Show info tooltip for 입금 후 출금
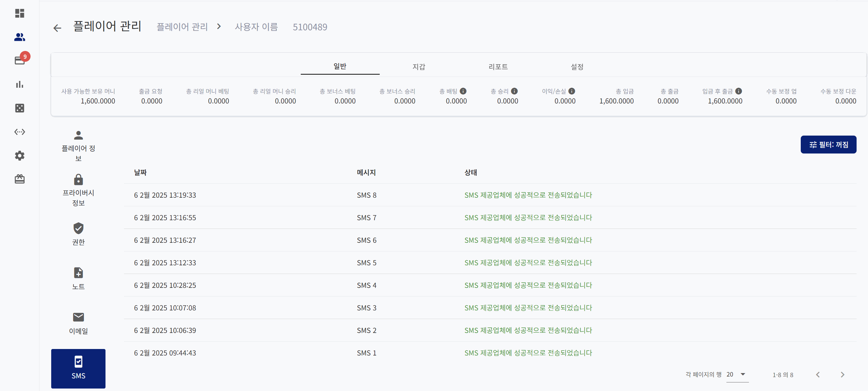The width and height of the screenshot is (868, 391). click(739, 91)
